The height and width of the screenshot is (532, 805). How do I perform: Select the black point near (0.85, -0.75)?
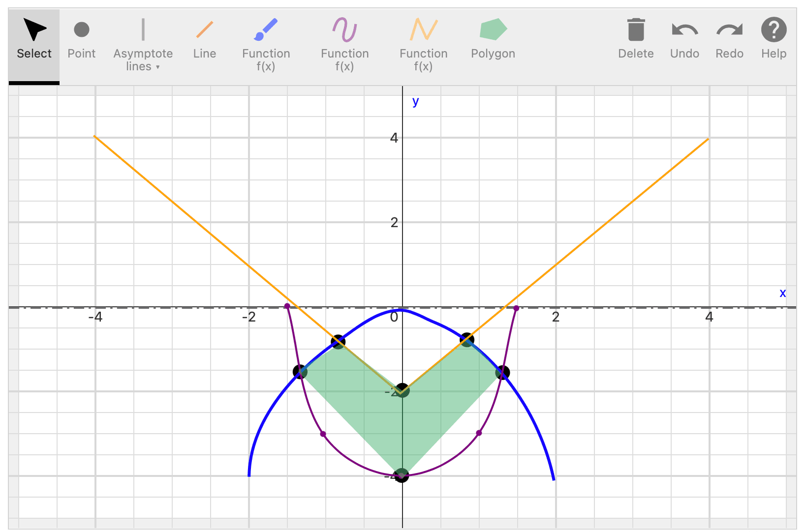pyautogui.click(x=467, y=339)
